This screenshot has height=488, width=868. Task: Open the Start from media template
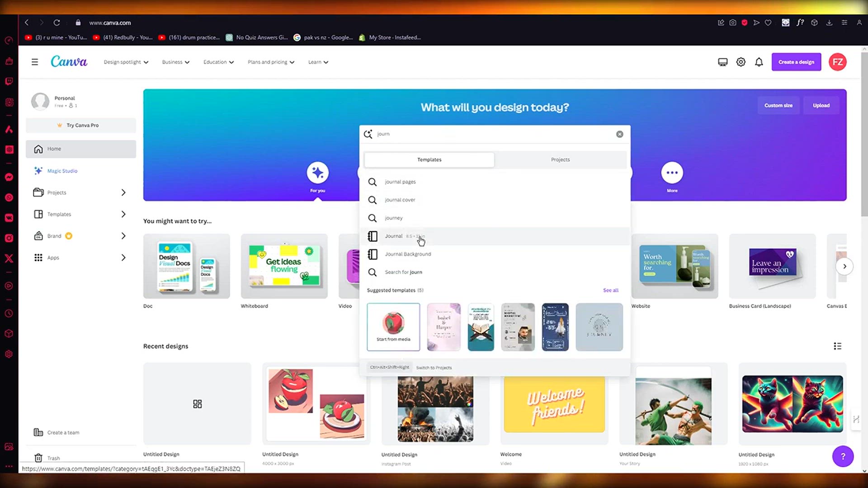coord(393,327)
